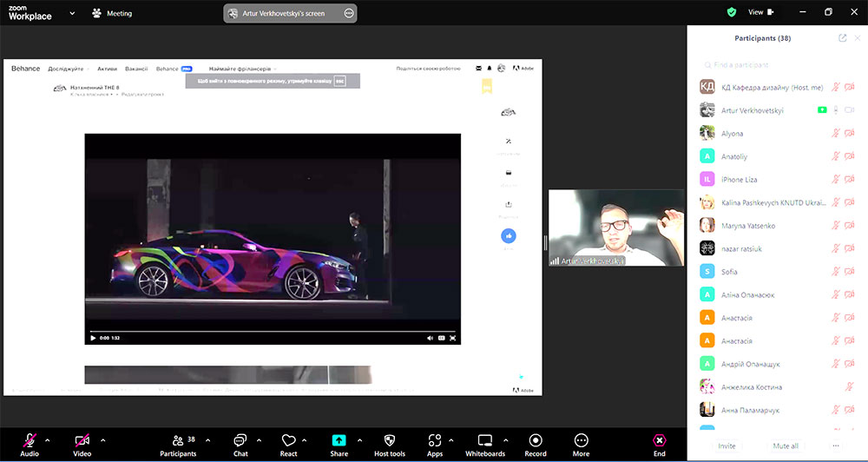Toggle camera icon for Sofia

point(850,272)
